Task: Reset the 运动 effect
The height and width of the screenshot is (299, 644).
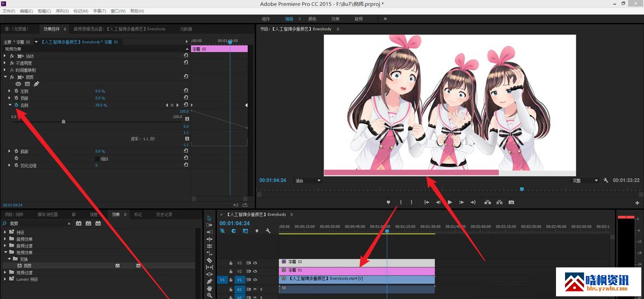Action: tap(186, 56)
